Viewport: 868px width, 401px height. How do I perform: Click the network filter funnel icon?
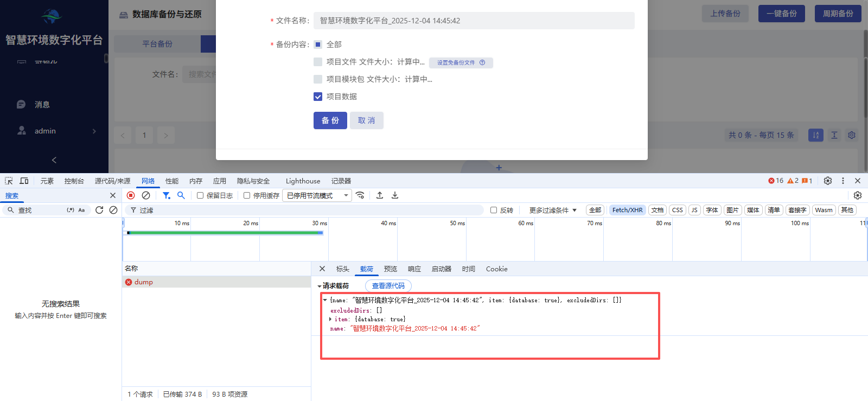pyautogui.click(x=167, y=195)
